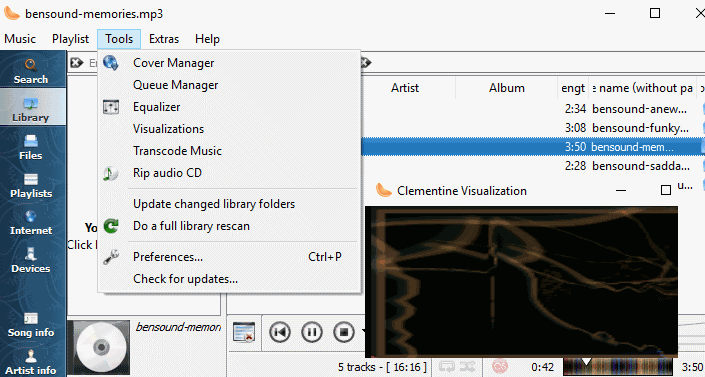Maximize the Clementine Visualization window

(x=666, y=191)
